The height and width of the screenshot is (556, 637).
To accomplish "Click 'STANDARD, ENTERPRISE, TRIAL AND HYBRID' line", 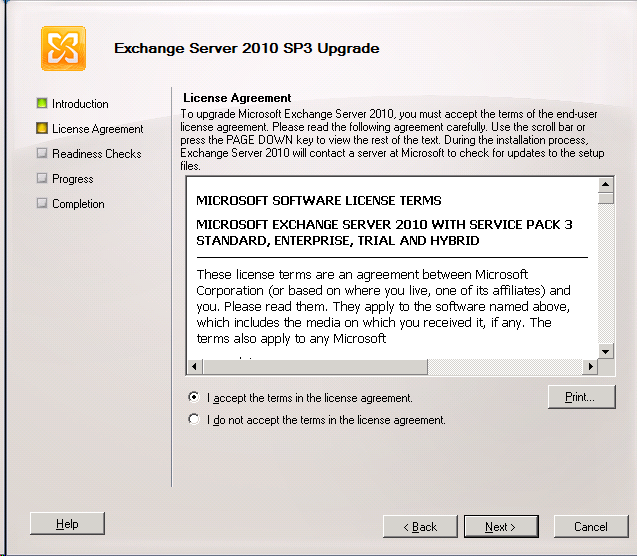I will click(x=338, y=241).
